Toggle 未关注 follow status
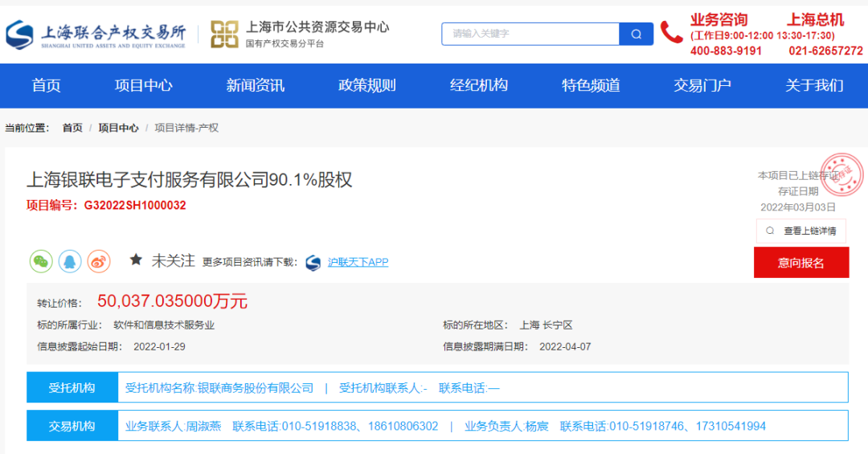The height and width of the screenshot is (454, 868). (x=174, y=261)
